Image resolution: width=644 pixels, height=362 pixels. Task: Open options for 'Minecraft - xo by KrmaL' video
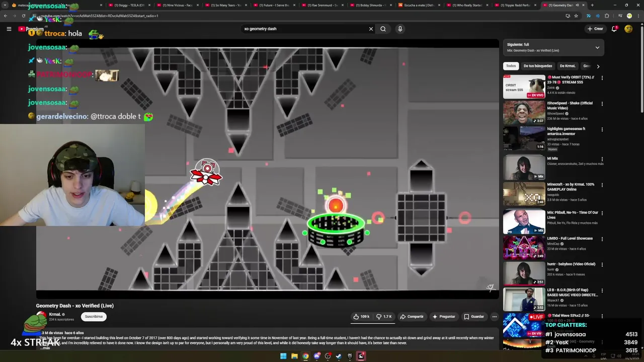602,185
